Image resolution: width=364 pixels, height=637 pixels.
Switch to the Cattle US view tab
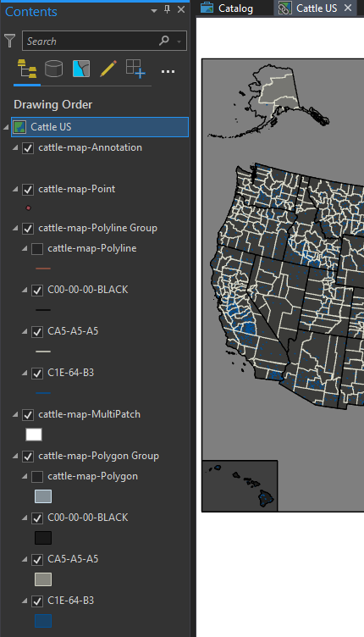[x=317, y=8]
